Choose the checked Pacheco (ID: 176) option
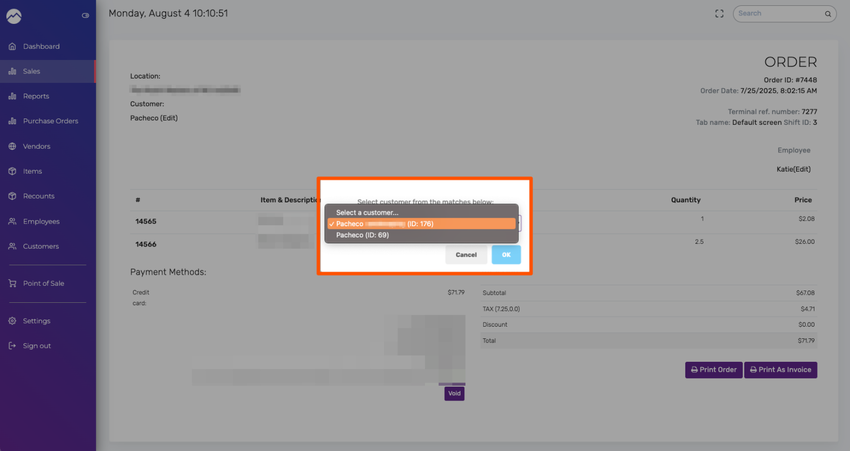Viewport: 850px width, 451px height. coord(422,224)
